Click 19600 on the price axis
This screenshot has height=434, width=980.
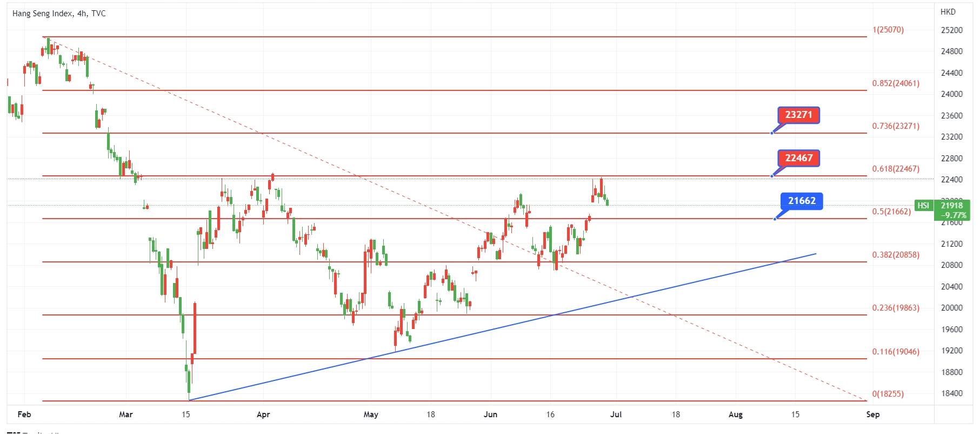[x=951, y=330]
